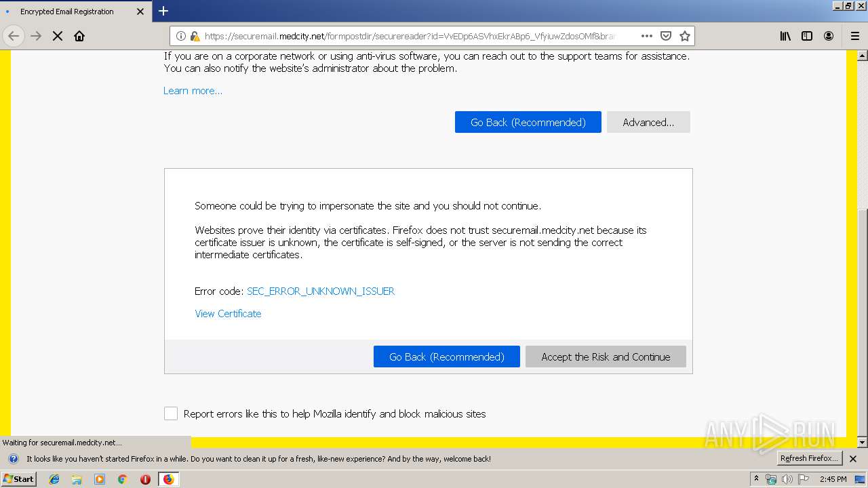
Task: Open the Learn more link
Action: 193,91
